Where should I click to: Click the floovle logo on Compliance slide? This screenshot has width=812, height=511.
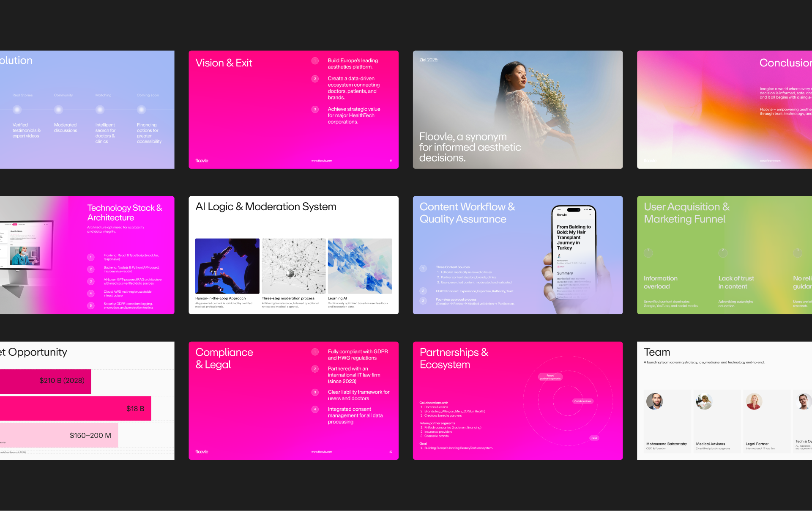202,452
